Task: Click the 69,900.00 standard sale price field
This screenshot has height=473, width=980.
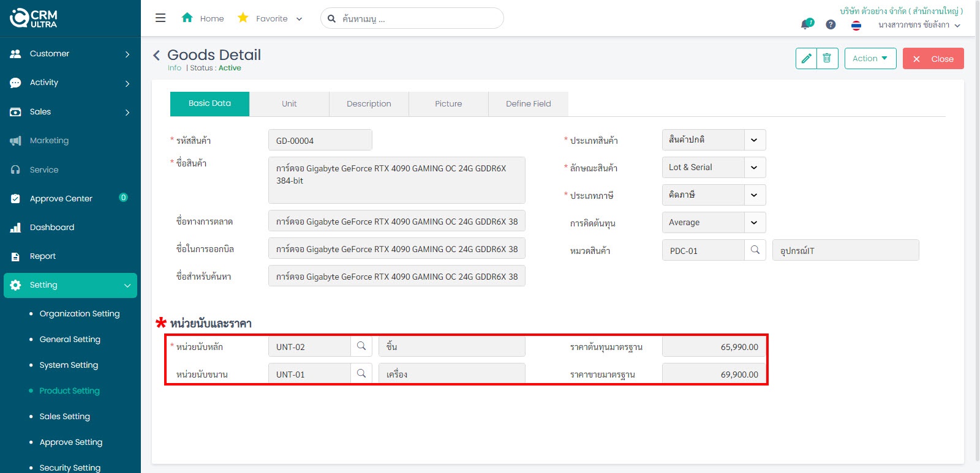Action: [x=714, y=374]
